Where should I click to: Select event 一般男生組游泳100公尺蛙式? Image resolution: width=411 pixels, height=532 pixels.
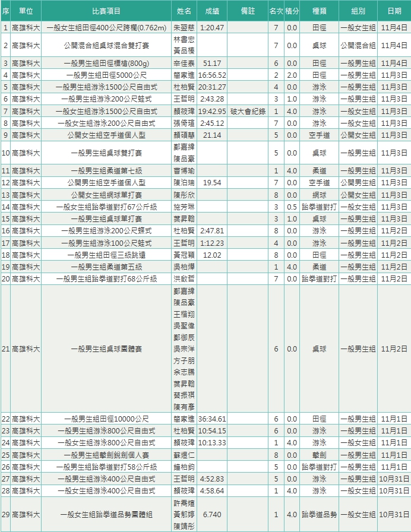(x=106, y=243)
